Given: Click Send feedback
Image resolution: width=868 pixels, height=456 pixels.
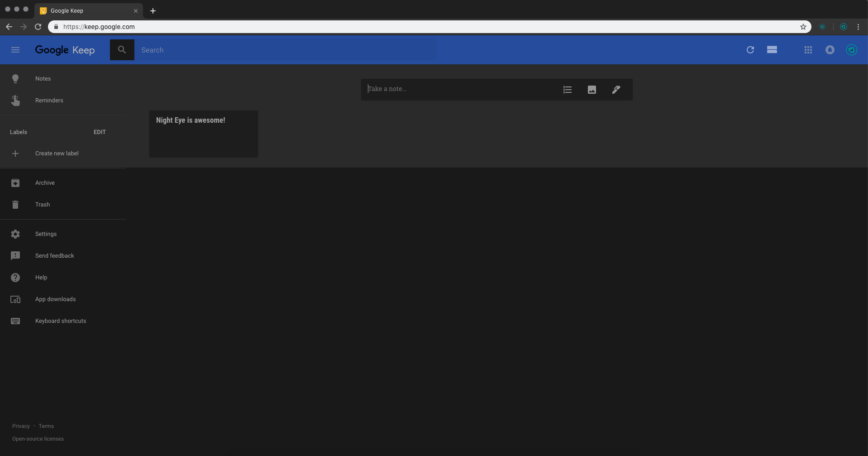Looking at the screenshot, I should pos(63,256).
